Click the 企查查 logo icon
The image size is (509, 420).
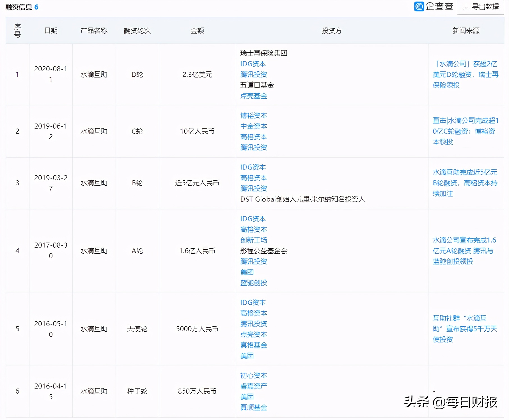point(419,6)
